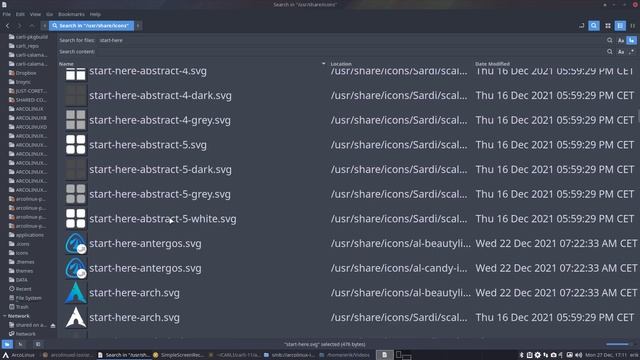Viewport: 640px width, 360px height.
Task: Click search magnifier in 'Search for files' row
Action: point(609,40)
